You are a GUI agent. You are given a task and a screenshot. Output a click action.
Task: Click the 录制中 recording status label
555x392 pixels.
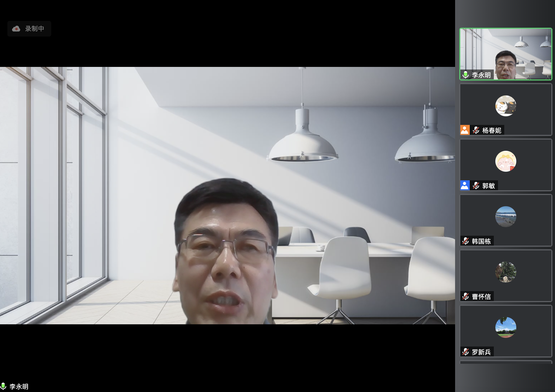point(35,29)
